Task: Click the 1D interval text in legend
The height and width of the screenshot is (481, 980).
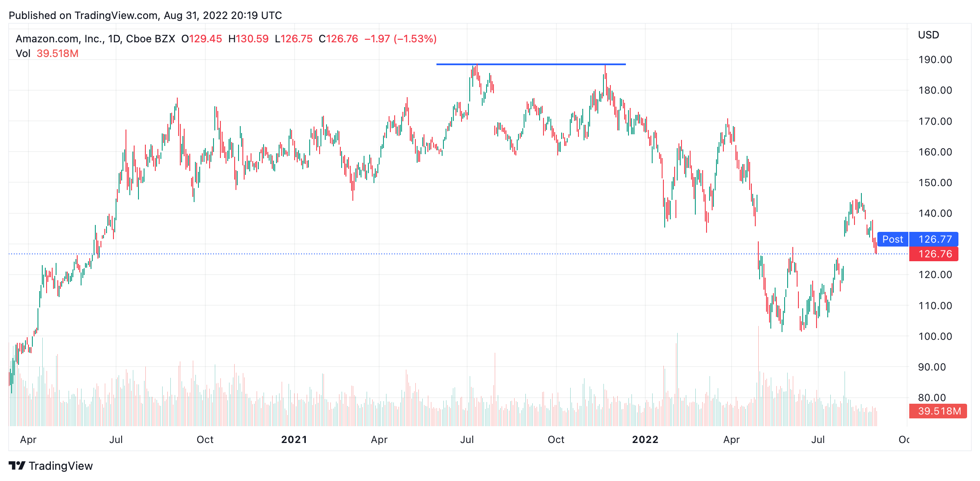Action: click(x=114, y=39)
